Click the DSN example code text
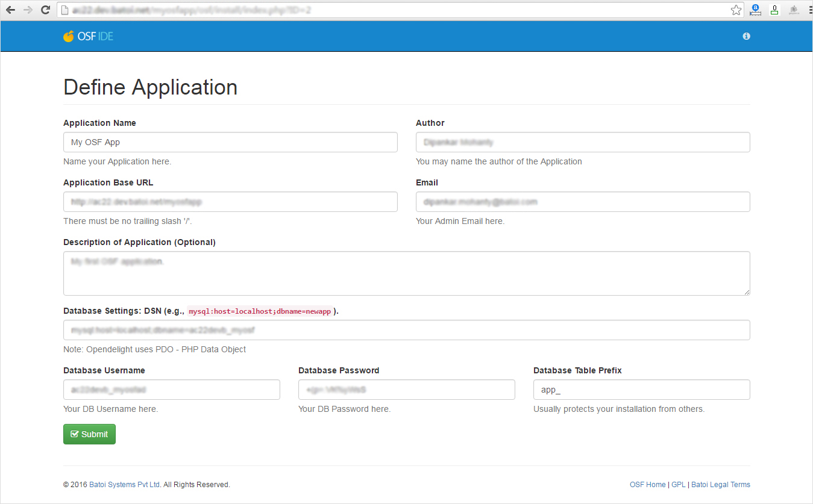Viewport: 813px width, 504px height. coord(260,312)
